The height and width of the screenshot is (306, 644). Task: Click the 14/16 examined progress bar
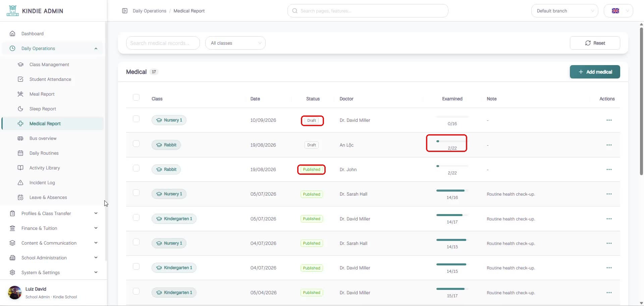(x=452, y=191)
